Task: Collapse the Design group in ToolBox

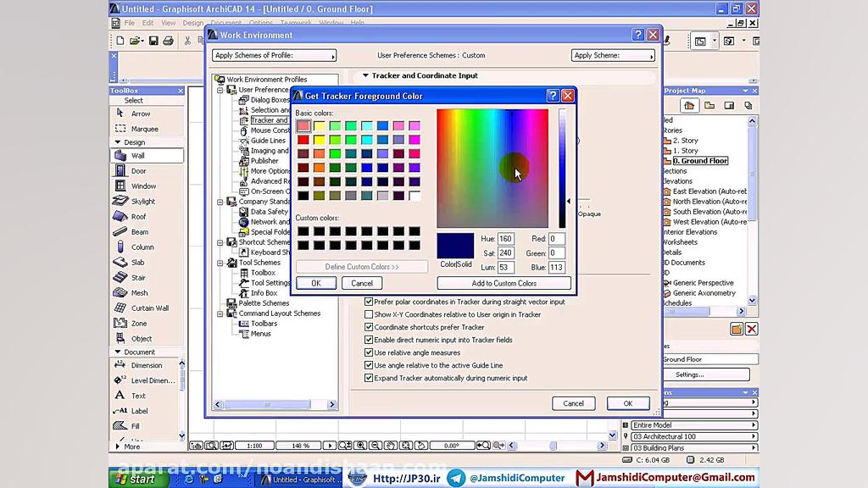Action: (117, 142)
